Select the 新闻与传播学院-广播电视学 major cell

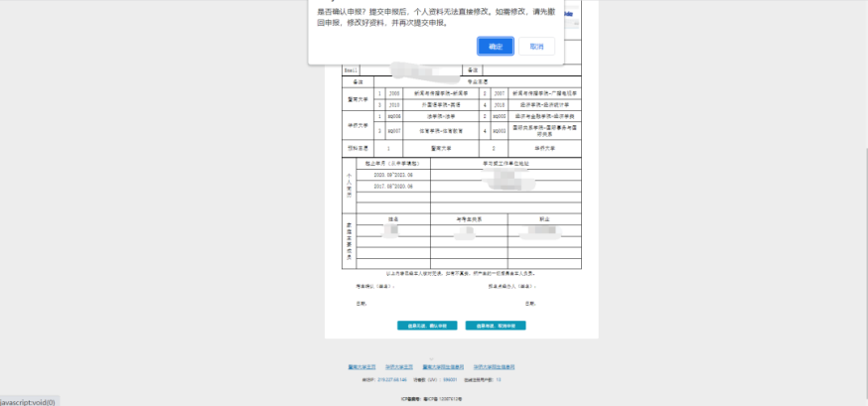[x=544, y=93]
